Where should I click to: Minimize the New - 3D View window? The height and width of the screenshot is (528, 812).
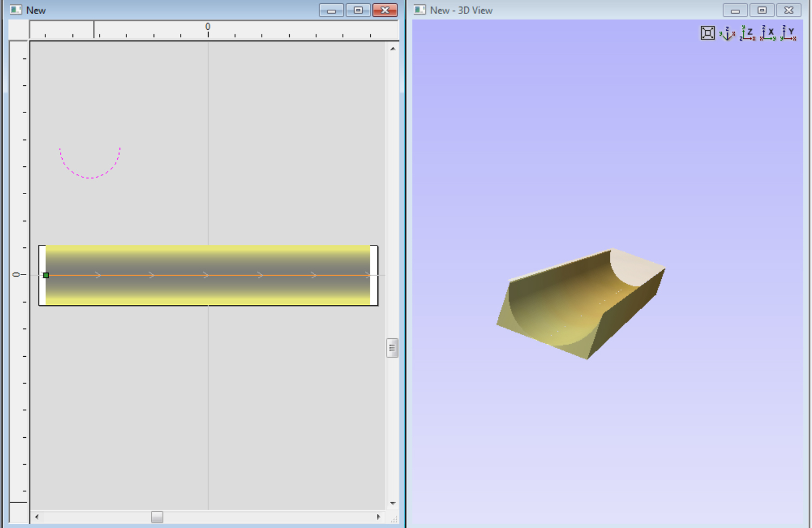click(735, 10)
